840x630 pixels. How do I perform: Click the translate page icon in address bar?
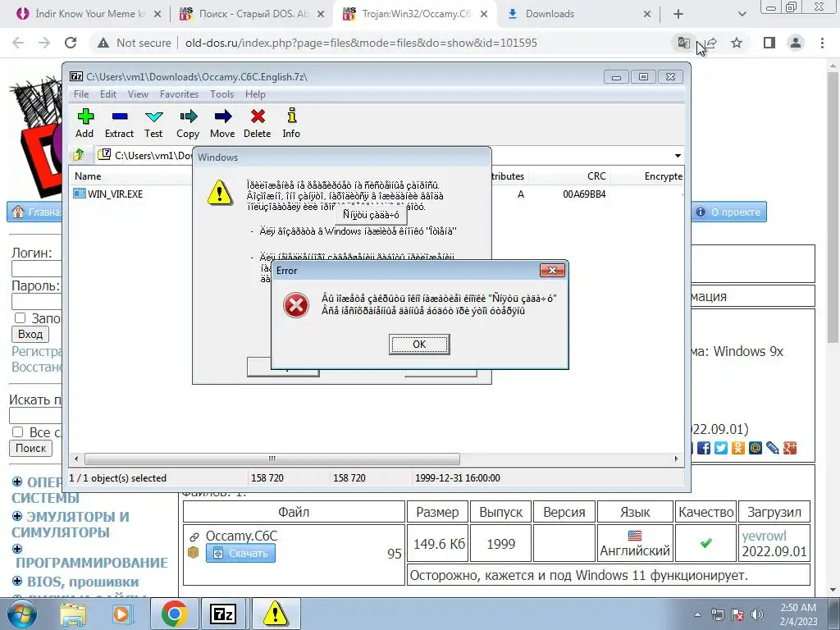coord(683,43)
